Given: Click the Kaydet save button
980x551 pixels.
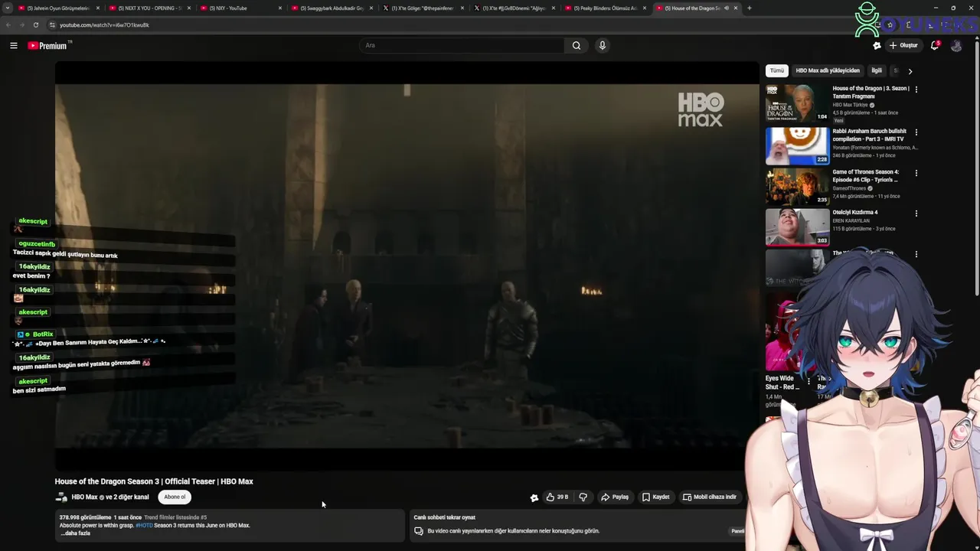Looking at the screenshot, I should pos(656,497).
